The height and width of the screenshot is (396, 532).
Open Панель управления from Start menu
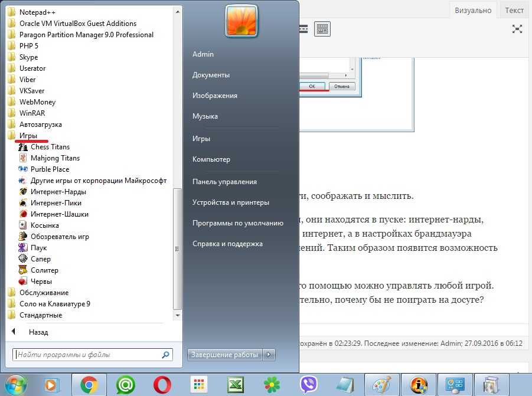point(224,182)
